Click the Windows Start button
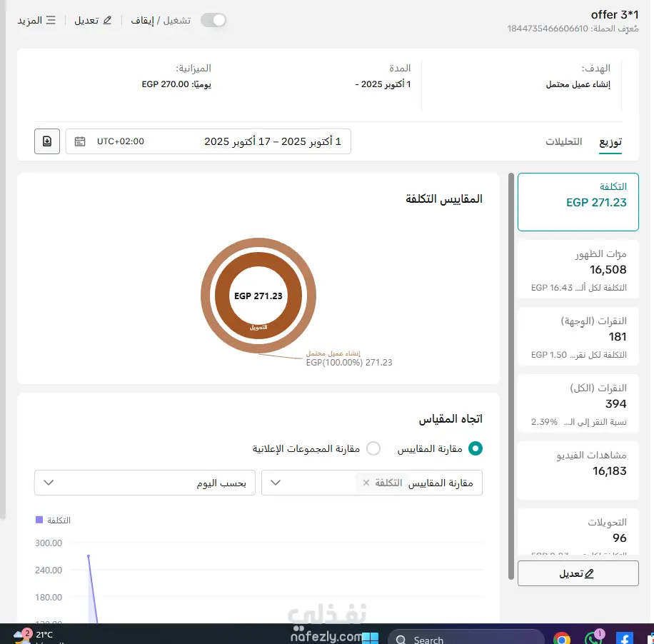 [x=370, y=638]
